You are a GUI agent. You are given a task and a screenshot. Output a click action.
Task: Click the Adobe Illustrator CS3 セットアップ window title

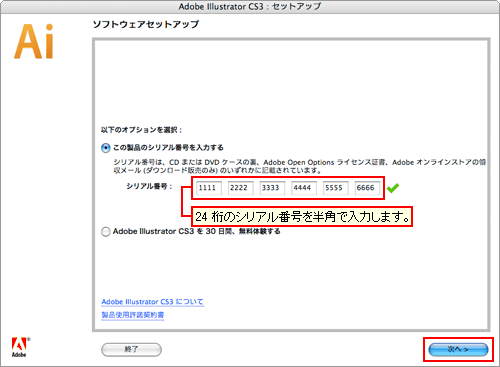(250, 6)
